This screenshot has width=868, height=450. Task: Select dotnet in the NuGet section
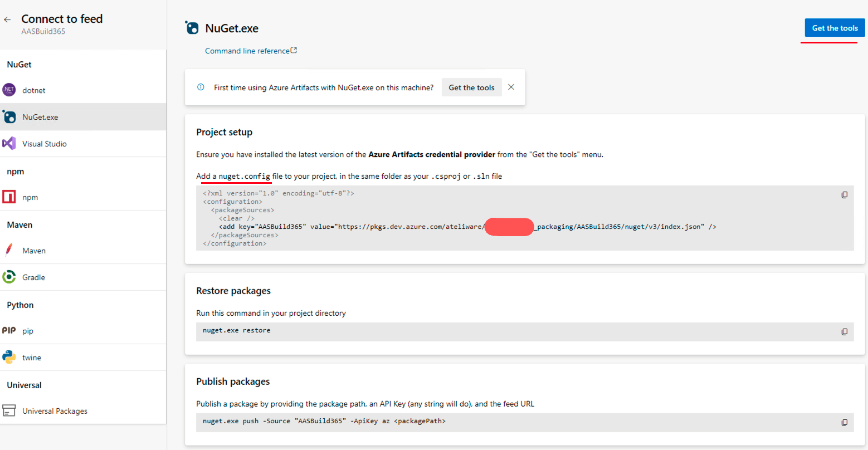pos(83,90)
